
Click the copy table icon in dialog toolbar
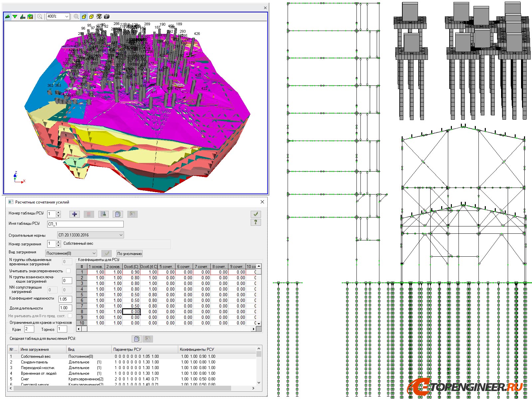coord(118,214)
